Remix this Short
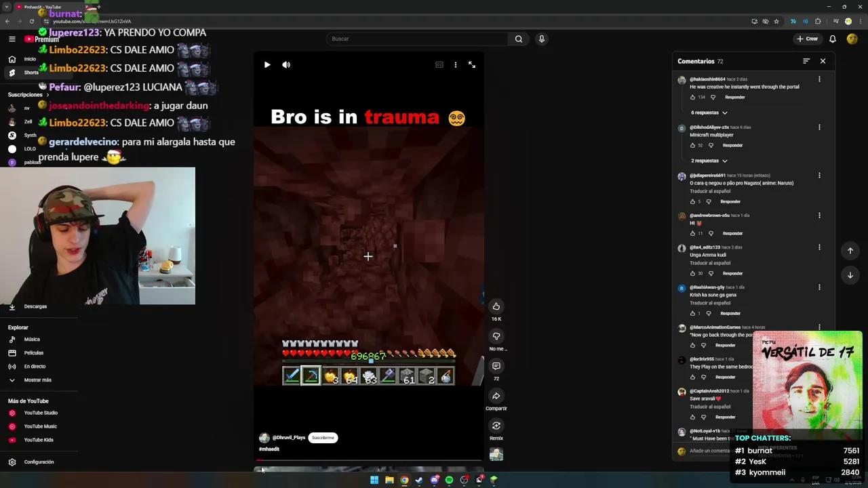The height and width of the screenshot is (488, 868). (x=496, y=426)
